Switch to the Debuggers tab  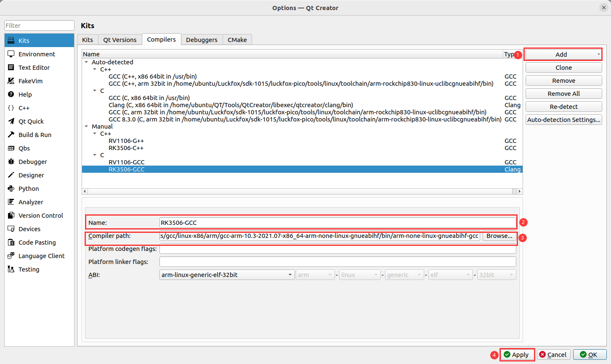click(x=202, y=40)
